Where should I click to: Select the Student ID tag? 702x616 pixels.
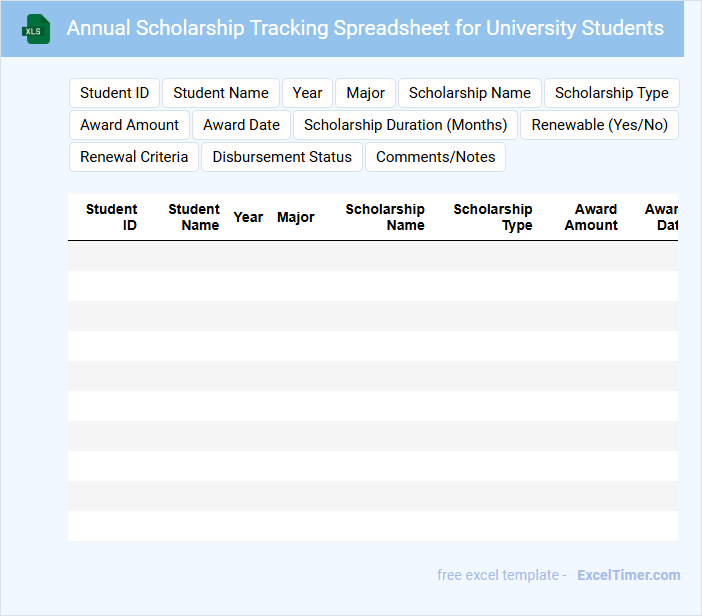[x=114, y=93]
